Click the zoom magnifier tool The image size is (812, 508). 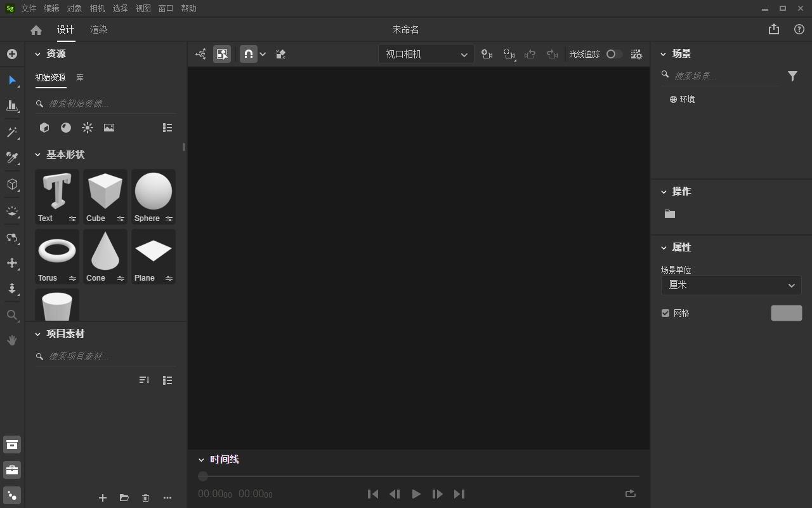[x=11, y=315]
